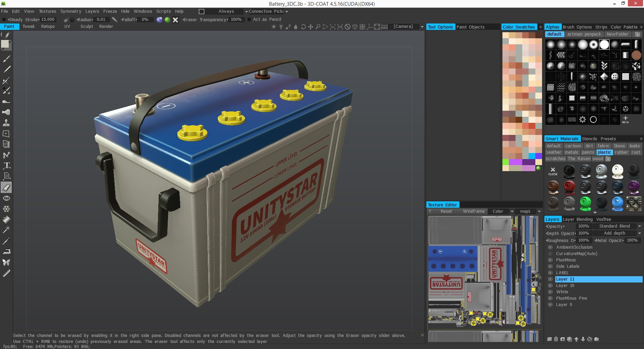Select Layer 10 in the Layers list
Viewport: 644px width, 349px height.
pos(565,286)
